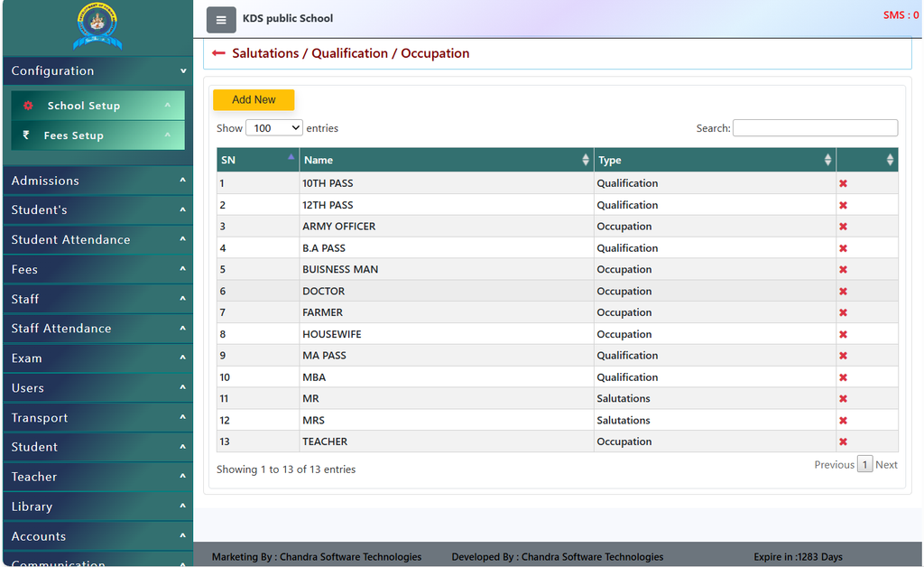
Task: Delete the DOCTOR row
Action: pos(843,291)
